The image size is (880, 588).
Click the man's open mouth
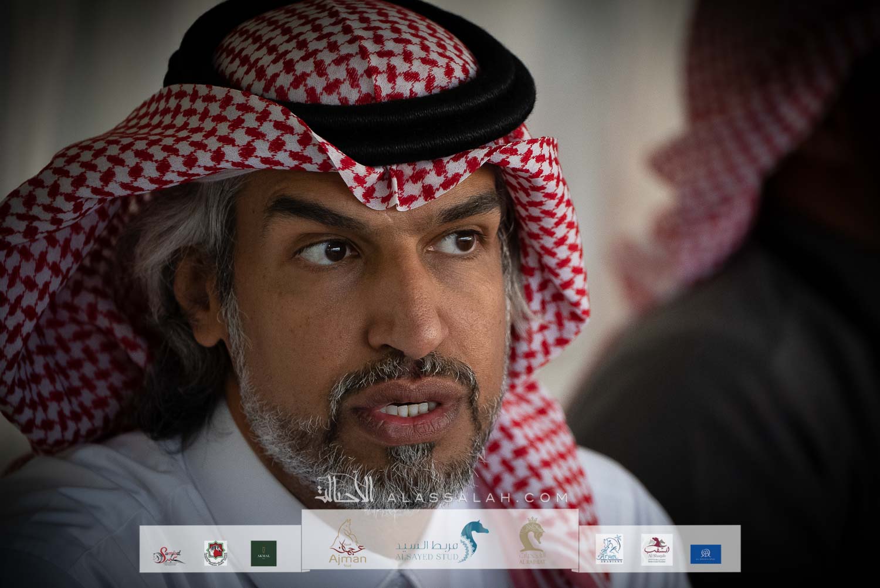[405, 411]
